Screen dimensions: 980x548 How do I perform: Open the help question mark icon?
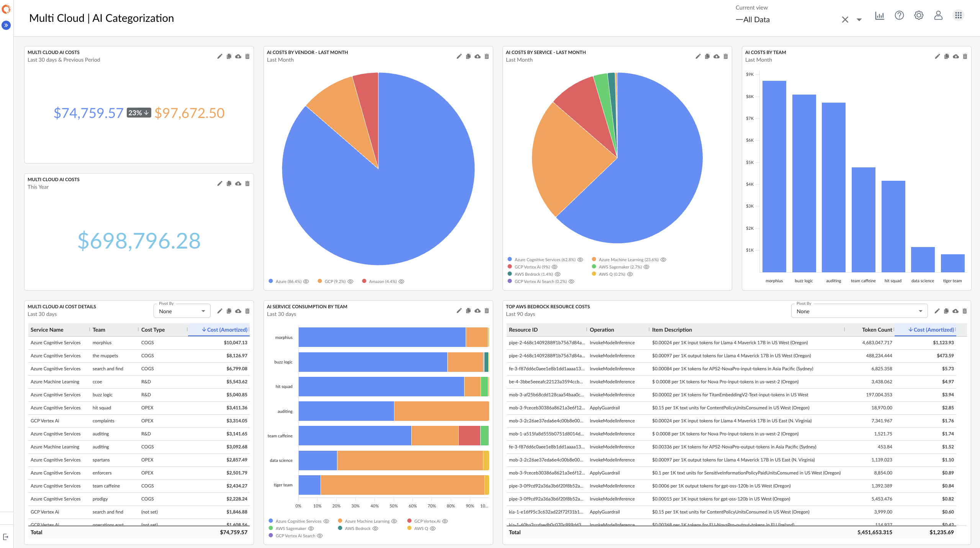click(x=899, y=16)
